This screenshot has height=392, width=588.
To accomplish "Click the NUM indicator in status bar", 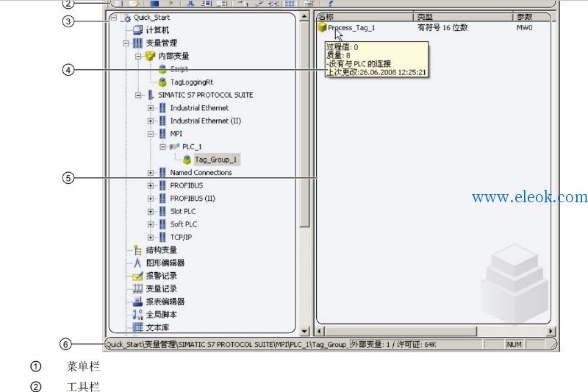I will (x=514, y=344).
